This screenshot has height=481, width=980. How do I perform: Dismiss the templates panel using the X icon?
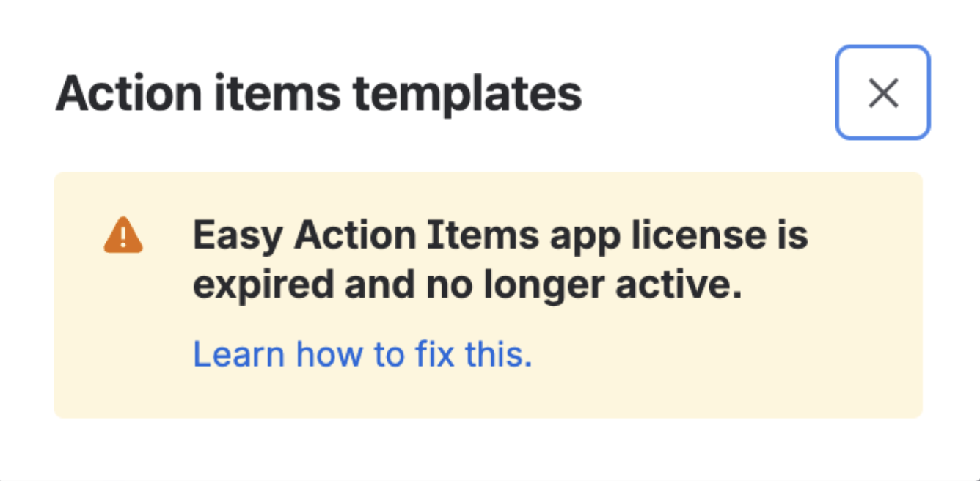pos(883,93)
